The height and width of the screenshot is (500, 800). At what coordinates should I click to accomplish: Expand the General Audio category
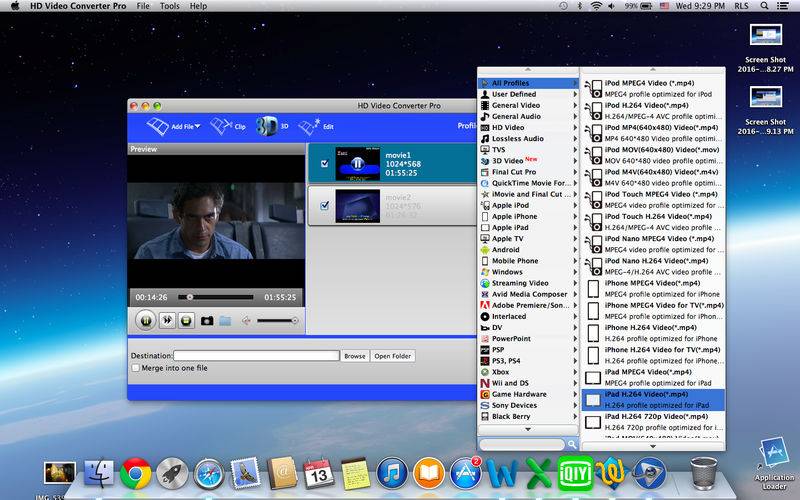pos(528,116)
